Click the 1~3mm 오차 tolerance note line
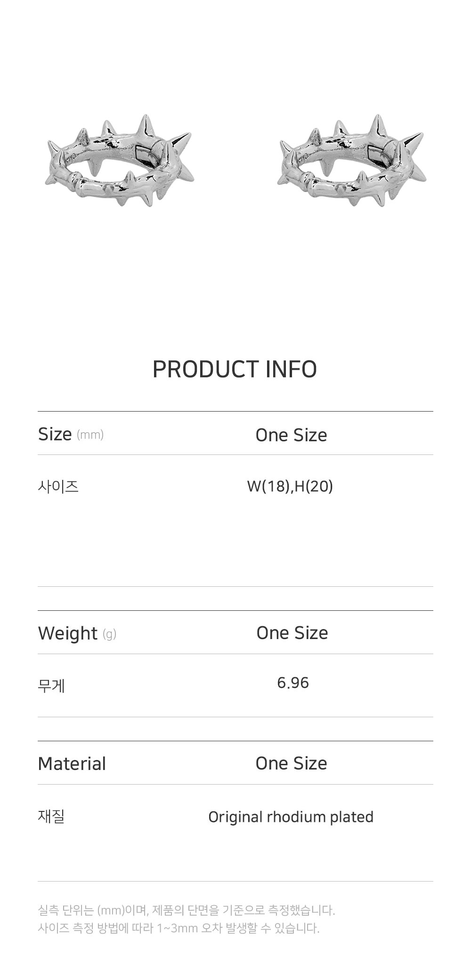Image resolution: width=471 pixels, height=980 pixels. pos(179,928)
